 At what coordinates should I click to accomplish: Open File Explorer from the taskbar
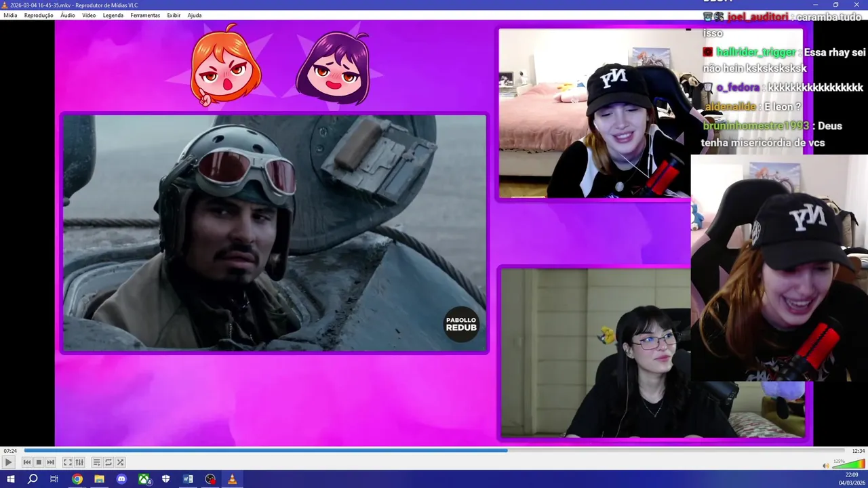click(99, 479)
